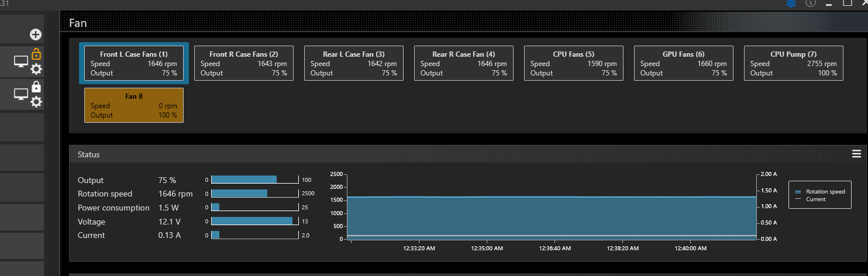Click the add overview page plus icon

[x=36, y=34]
